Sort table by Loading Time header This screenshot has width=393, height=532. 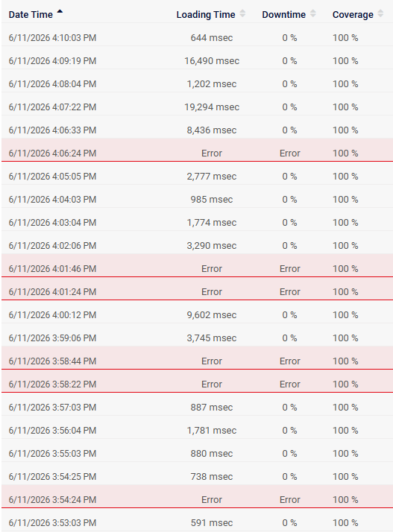coord(206,15)
